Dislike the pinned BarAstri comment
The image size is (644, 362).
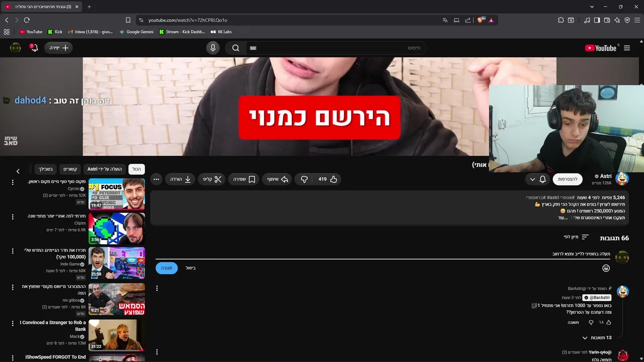point(591,322)
